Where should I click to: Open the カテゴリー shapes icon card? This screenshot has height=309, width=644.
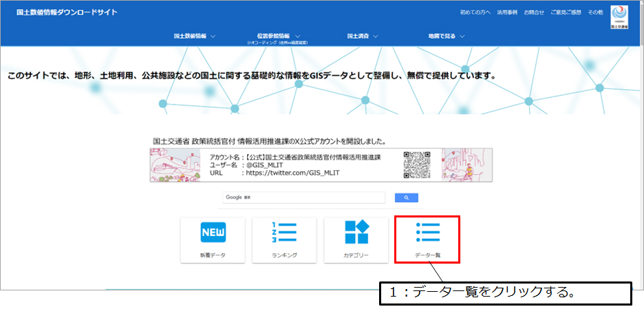(356, 240)
